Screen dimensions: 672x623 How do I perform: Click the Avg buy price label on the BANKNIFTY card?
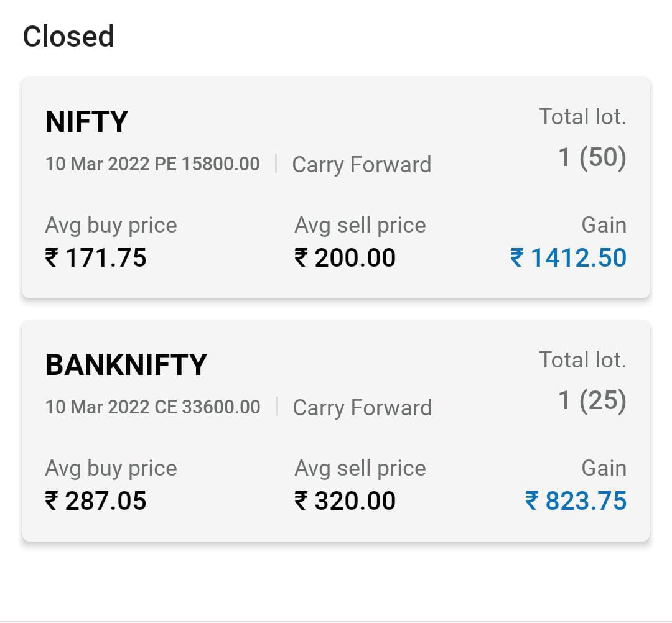(x=111, y=468)
